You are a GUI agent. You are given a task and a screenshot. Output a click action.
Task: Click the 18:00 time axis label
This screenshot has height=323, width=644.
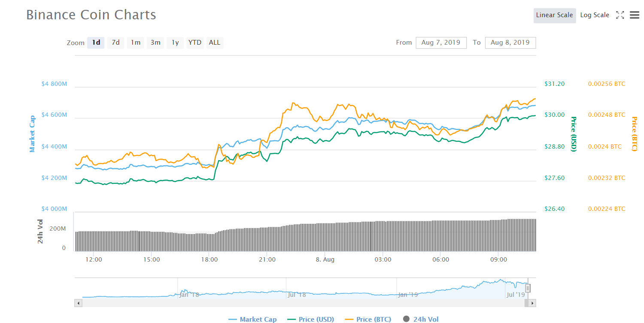(209, 260)
